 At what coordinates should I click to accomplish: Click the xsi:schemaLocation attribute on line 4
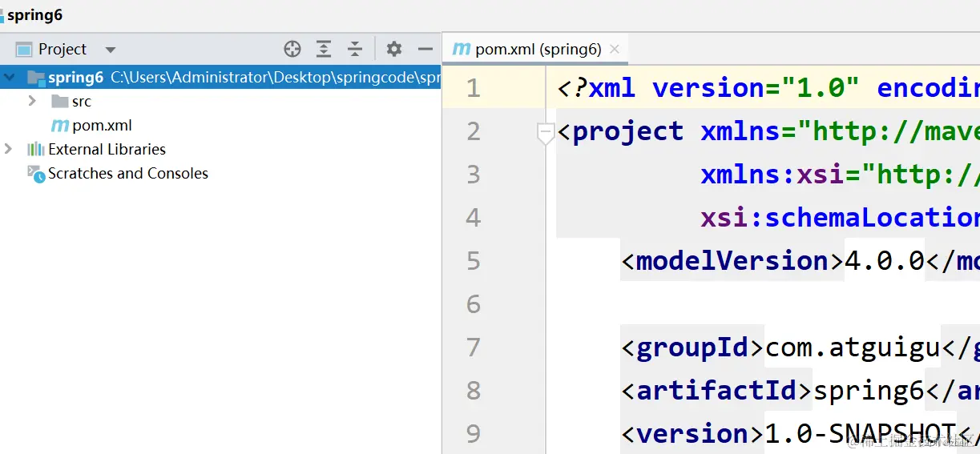[841, 217]
